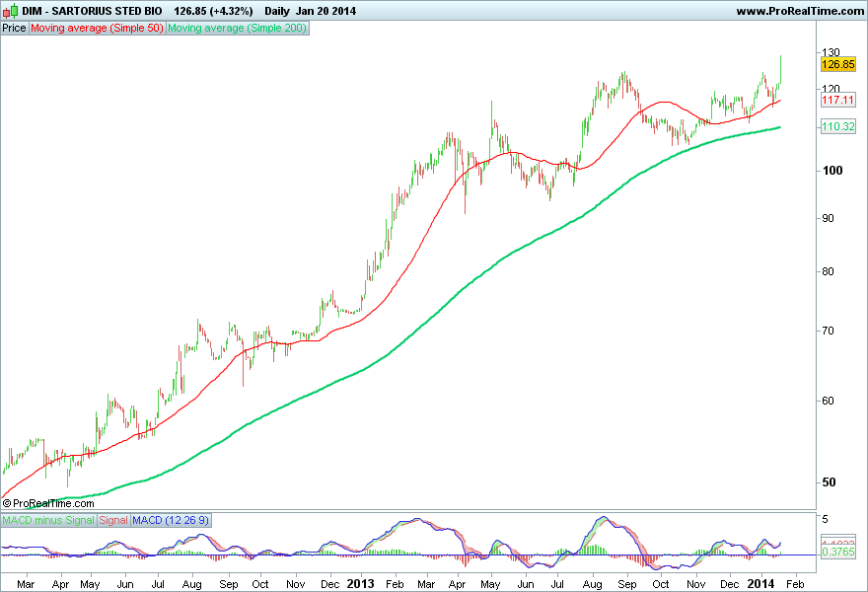Click the yellow 126.85 current price tag
This screenshot has height=592, width=868.
(838, 65)
